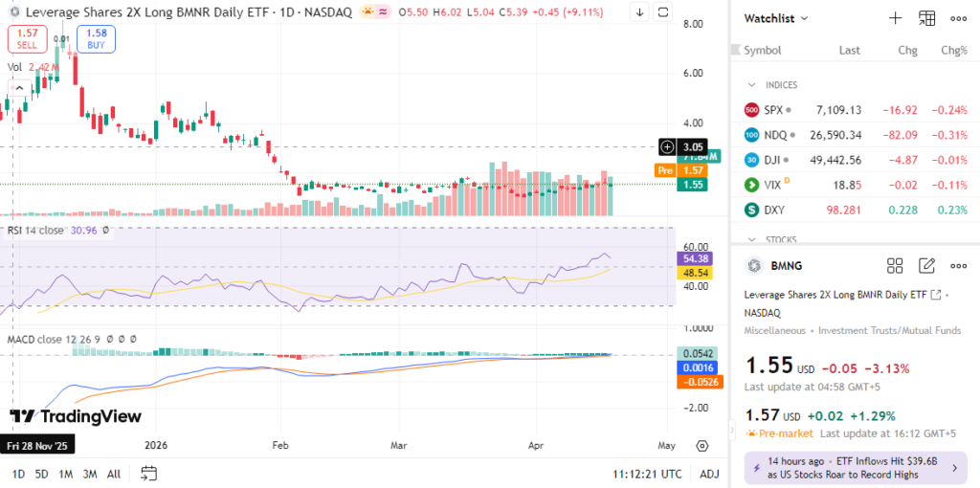This screenshot has height=488, width=980.
Task: Select the 1M time range
Action: tap(66, 474)
